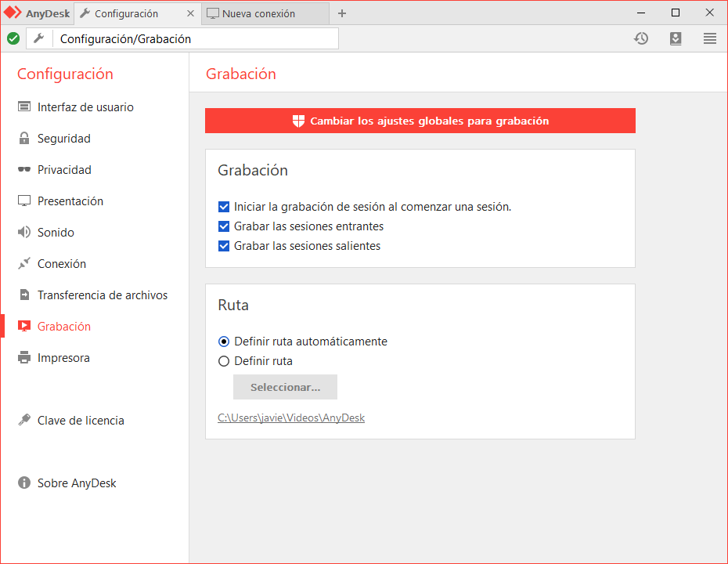Open the C:\Users\javie\Videos\AnyDesk path link

click(x=291, y=418)
